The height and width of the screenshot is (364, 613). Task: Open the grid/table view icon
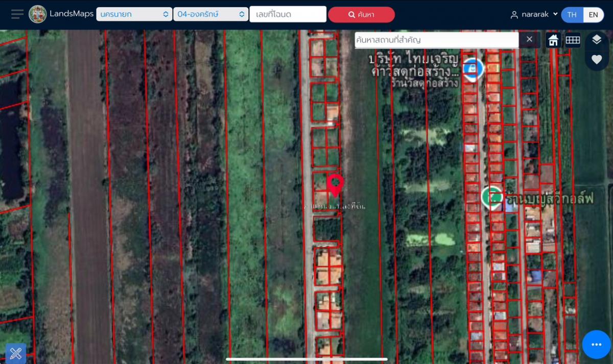(x=573, y=39)
